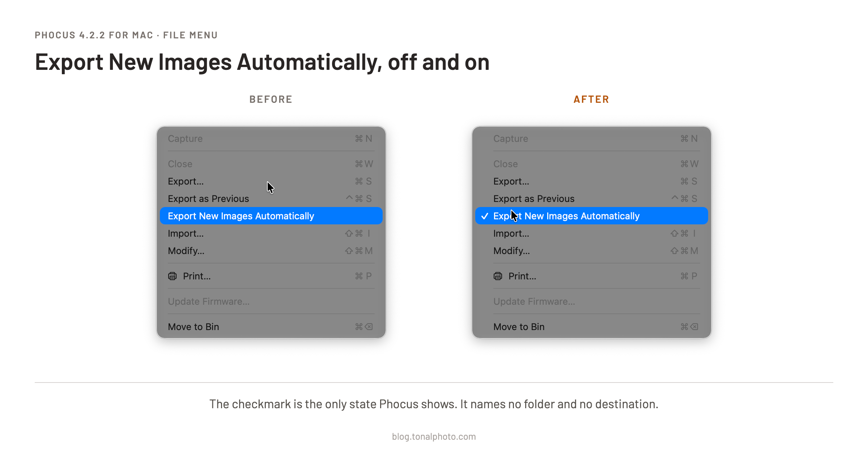This screenshot has height=456, width=868.
Task: Click the caption about the checkmark state
Action: click(x=434, y=404)
